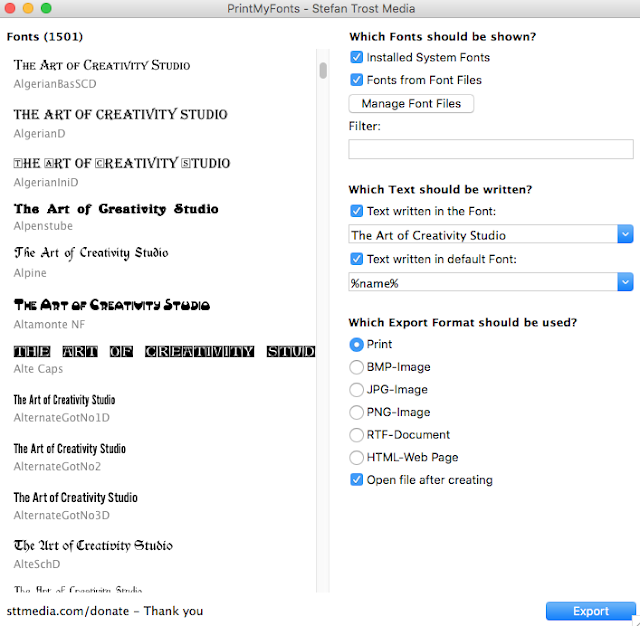This screenshot has width=640, height=626.
Task: Select Print export format
Action: click(x=356, y=344)
